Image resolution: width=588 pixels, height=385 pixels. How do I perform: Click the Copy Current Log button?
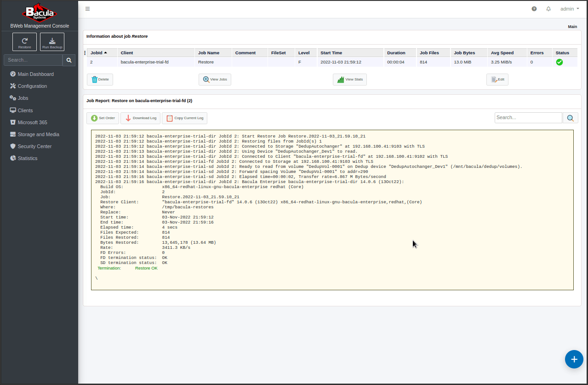tap(184, 118)
